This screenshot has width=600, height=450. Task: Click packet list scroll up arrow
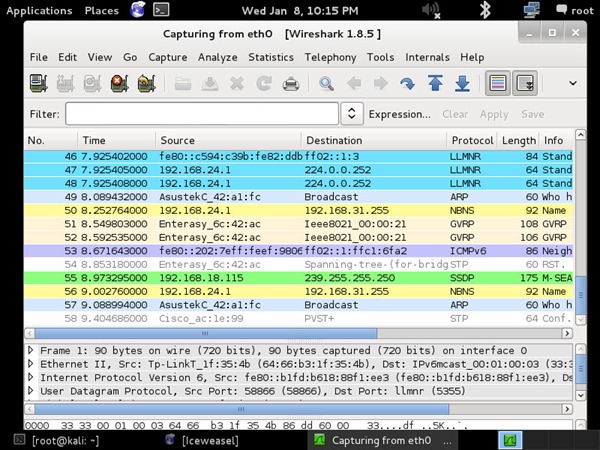(x=580, y=135)
